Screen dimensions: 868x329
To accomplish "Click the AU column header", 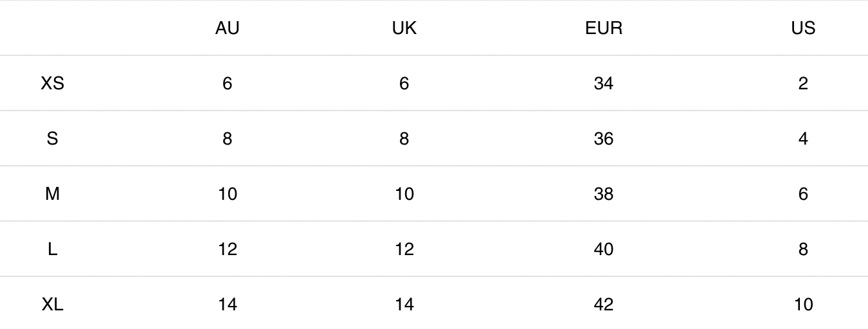I will tap(228, 28).
